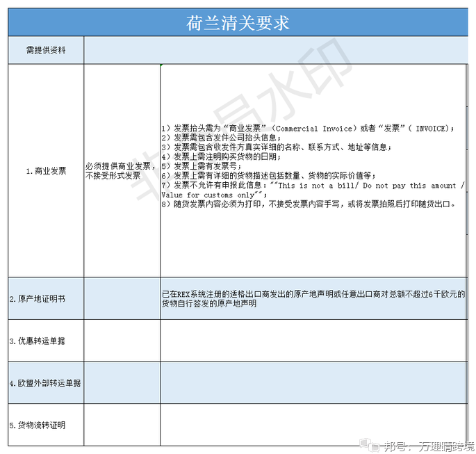Select the "3.优惠转运单据" row label
Viewport: 476px width, 454px height.
46,341
